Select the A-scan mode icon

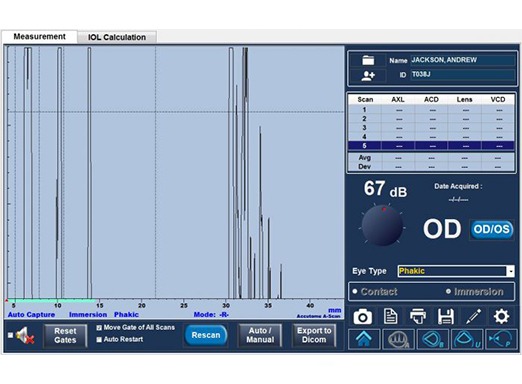click(x=398, y=339)
